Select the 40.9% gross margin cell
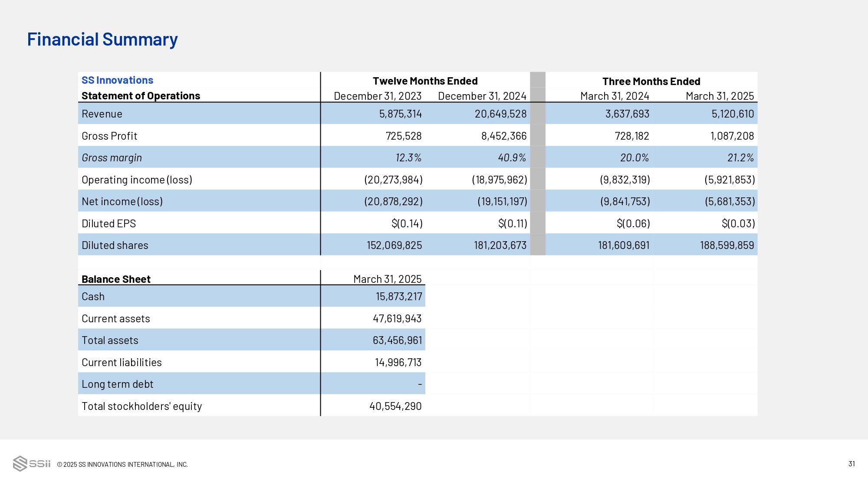 click(512, 158)
